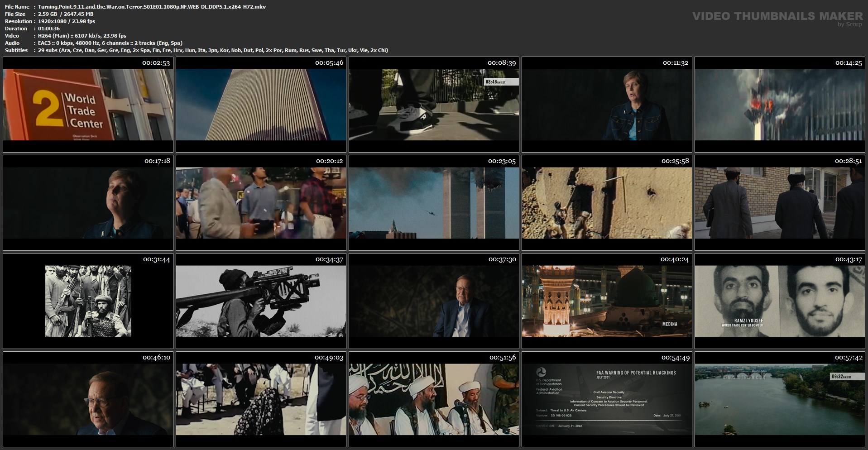Click the timestamp 00:46:10 label
Viewport: 868px width, 450px height.
156,357
